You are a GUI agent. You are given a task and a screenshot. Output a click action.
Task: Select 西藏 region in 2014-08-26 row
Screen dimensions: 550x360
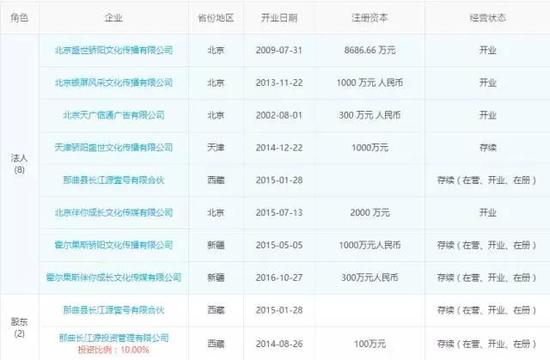pos(216,344)
